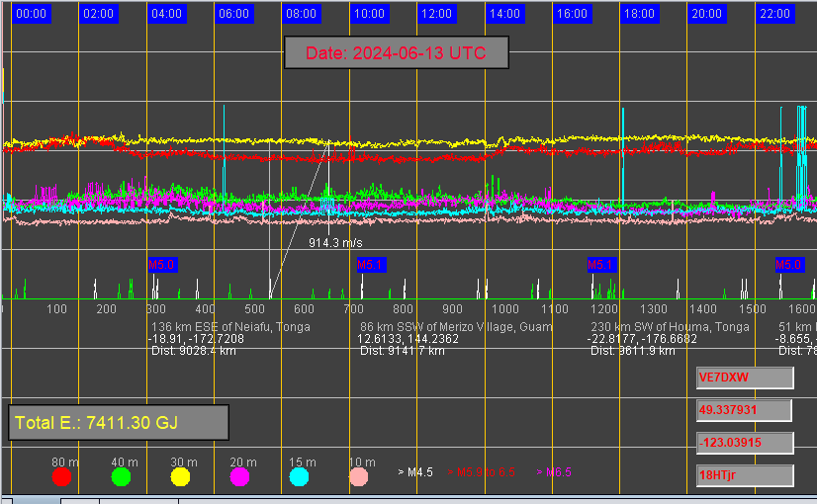Screen dimensions: 817x504
Task: Click the cyan 15 m band circle
Action: (300, 477)
